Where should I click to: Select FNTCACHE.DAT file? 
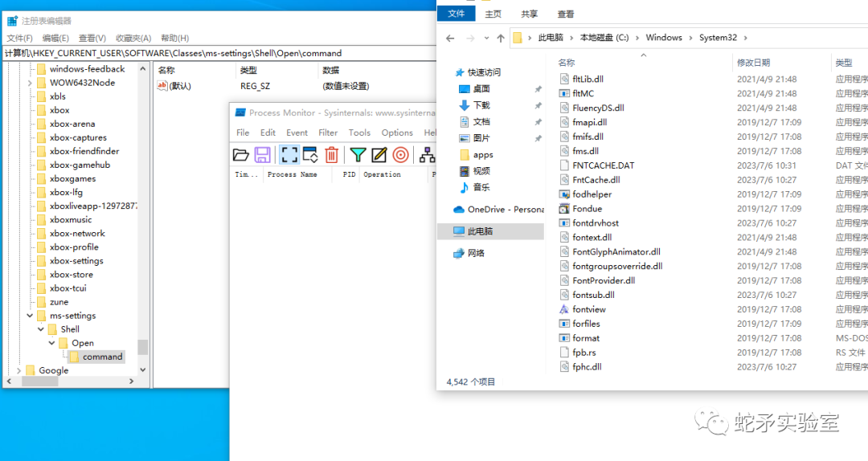point(604,165)
